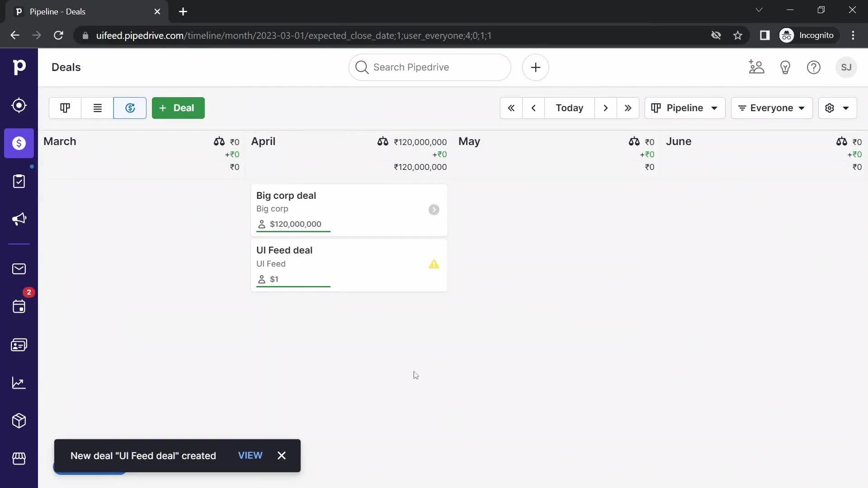Open the deals search bar
This screenshot has height=488, width=868.
pyautogui.click(x=430, y=67)
